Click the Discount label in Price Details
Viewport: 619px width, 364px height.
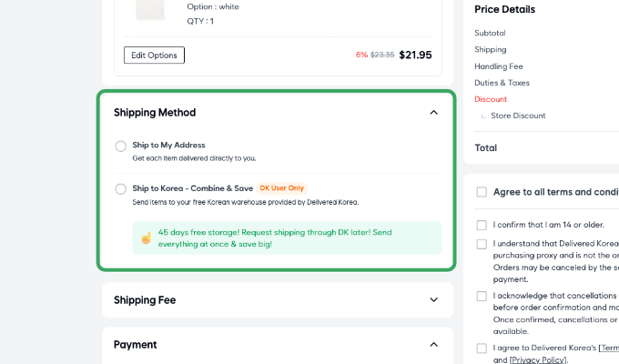[x=491, y=99]
